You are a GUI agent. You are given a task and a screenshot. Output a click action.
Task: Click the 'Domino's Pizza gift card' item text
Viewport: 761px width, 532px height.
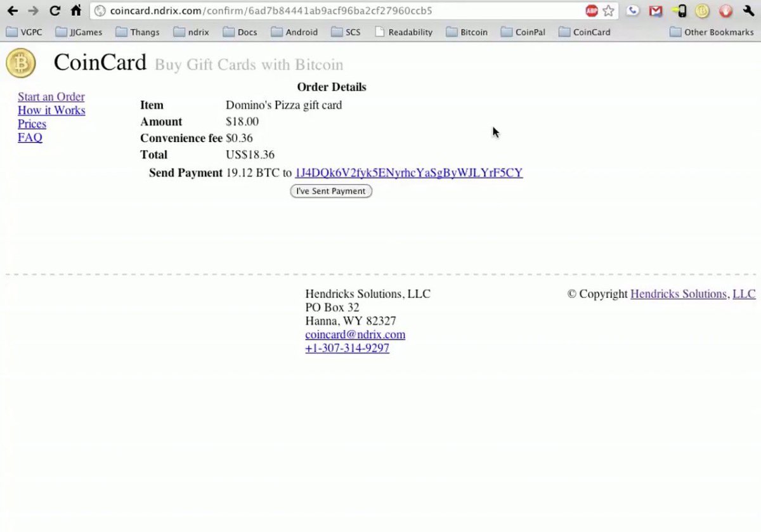coord(283,105)
